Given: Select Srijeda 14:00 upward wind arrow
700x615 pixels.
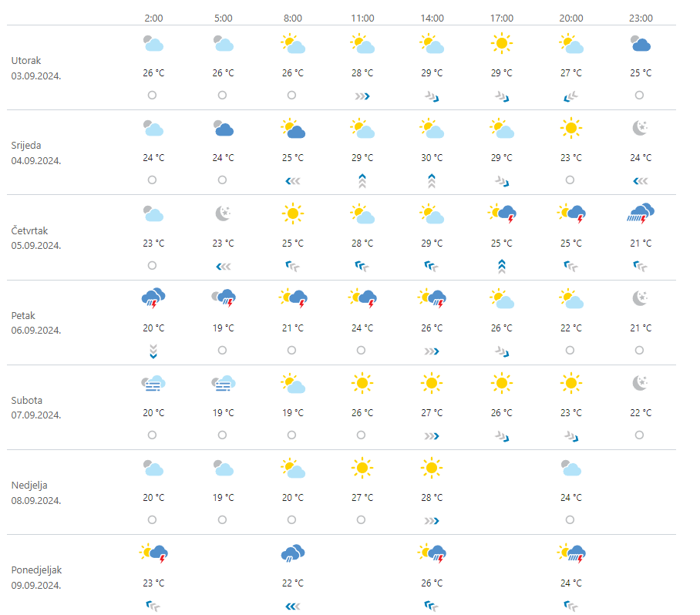Looking at the screenshot, I should [432, 180].
